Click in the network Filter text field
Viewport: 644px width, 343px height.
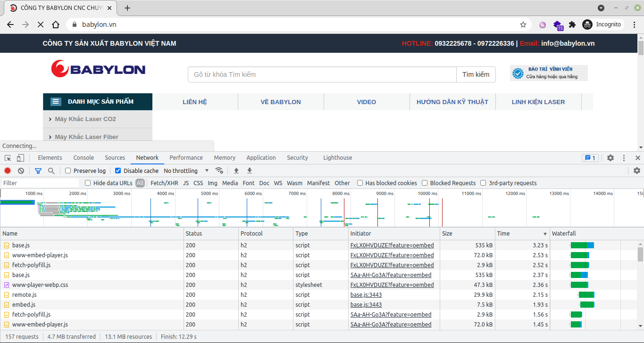point(41,183)
